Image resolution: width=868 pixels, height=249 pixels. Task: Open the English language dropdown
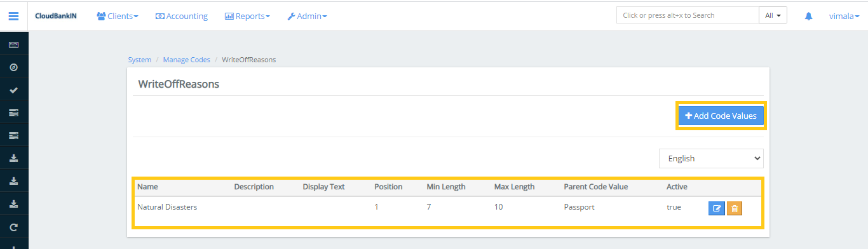[x=711, y=158]
